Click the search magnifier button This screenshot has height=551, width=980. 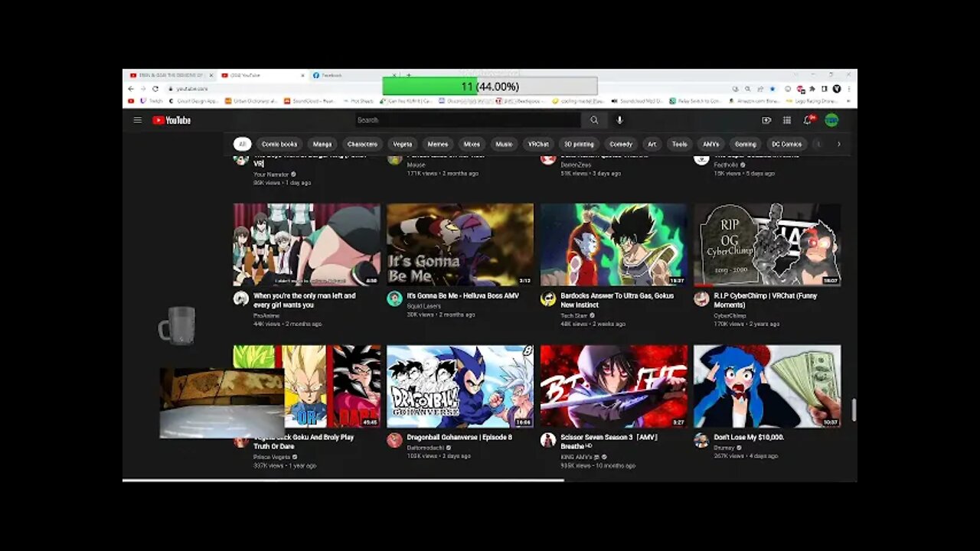pos(594,120)
